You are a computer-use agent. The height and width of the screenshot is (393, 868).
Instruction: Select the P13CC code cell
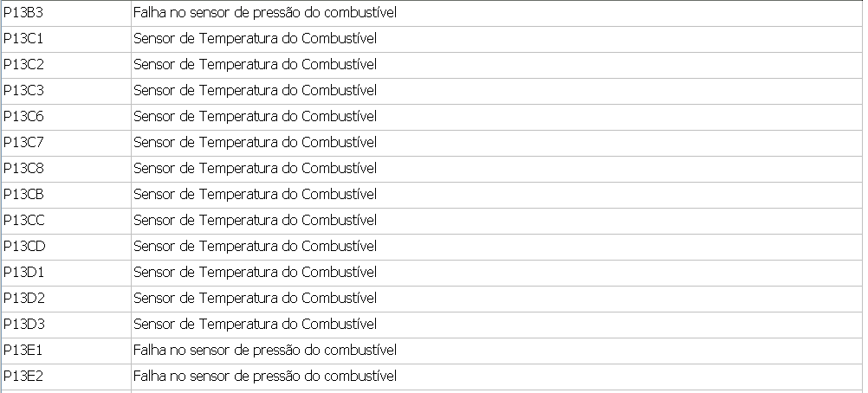point(24,221)
